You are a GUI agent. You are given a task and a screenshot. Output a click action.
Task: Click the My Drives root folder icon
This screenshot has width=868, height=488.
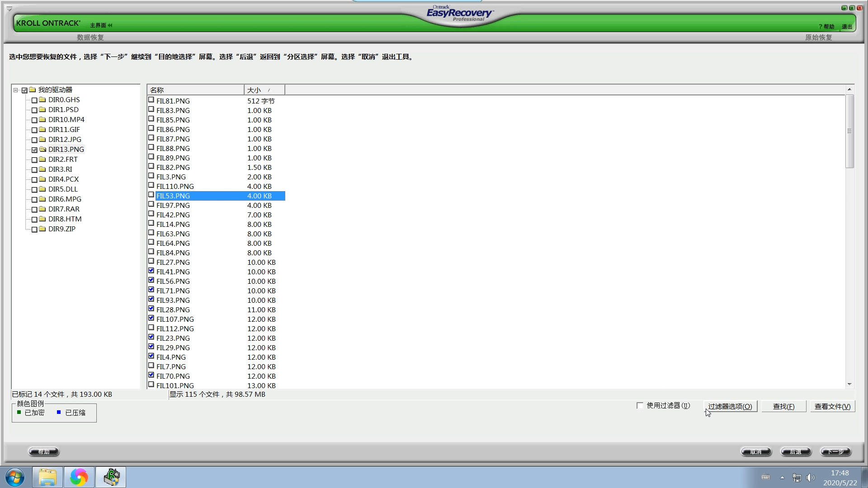click(x=33, y=90)
